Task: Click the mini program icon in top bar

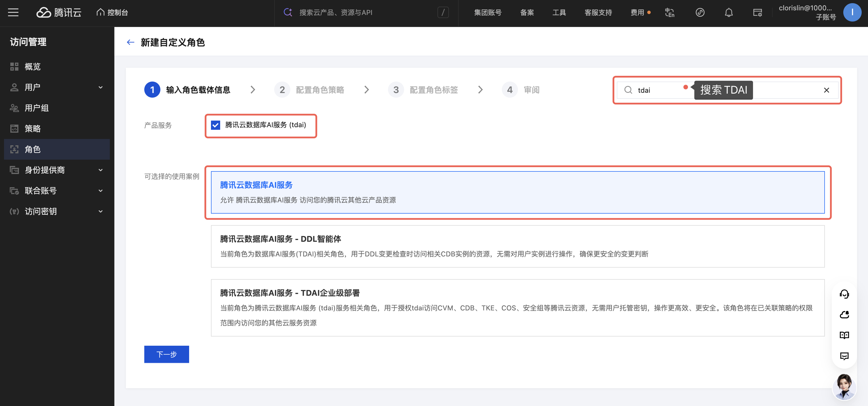Action: click(700, 12)
